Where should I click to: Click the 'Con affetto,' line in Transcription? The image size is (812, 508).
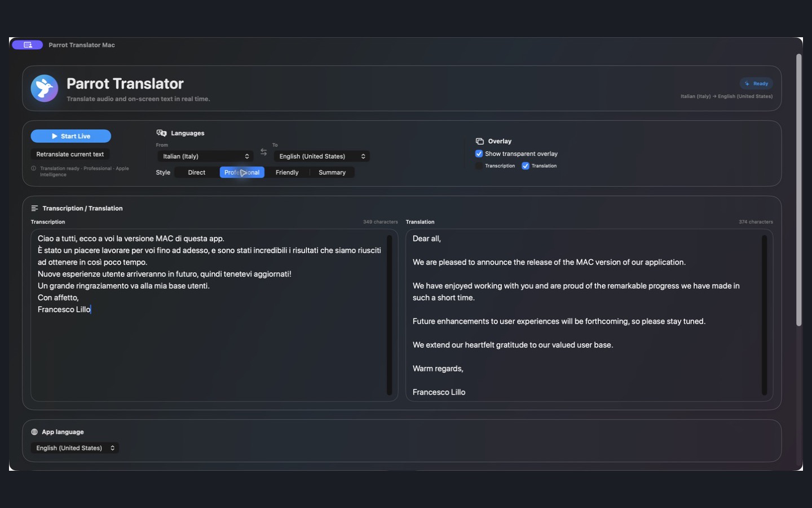coord(58,297)
